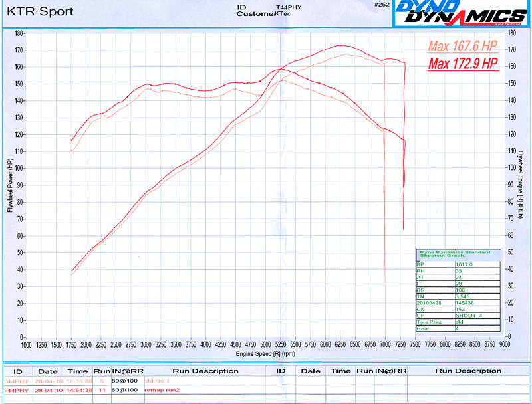
Task: Click the Run Description column header
Action: 206,371
